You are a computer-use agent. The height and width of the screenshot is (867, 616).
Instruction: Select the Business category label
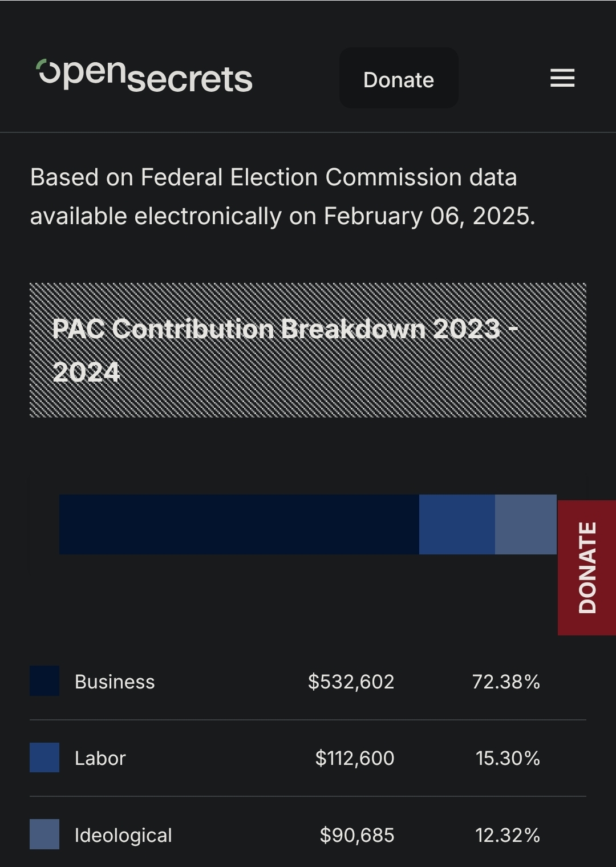click(x=115, y=682)
